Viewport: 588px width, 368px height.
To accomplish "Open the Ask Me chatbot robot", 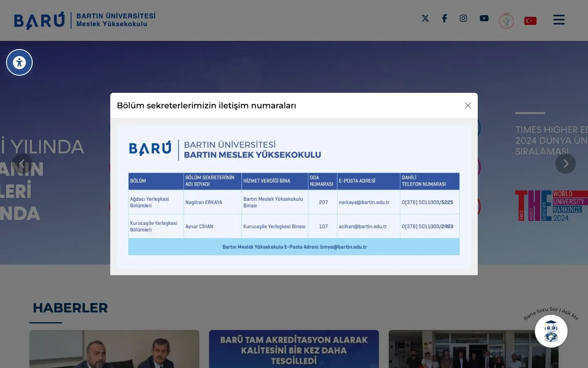I will (551, 331).
